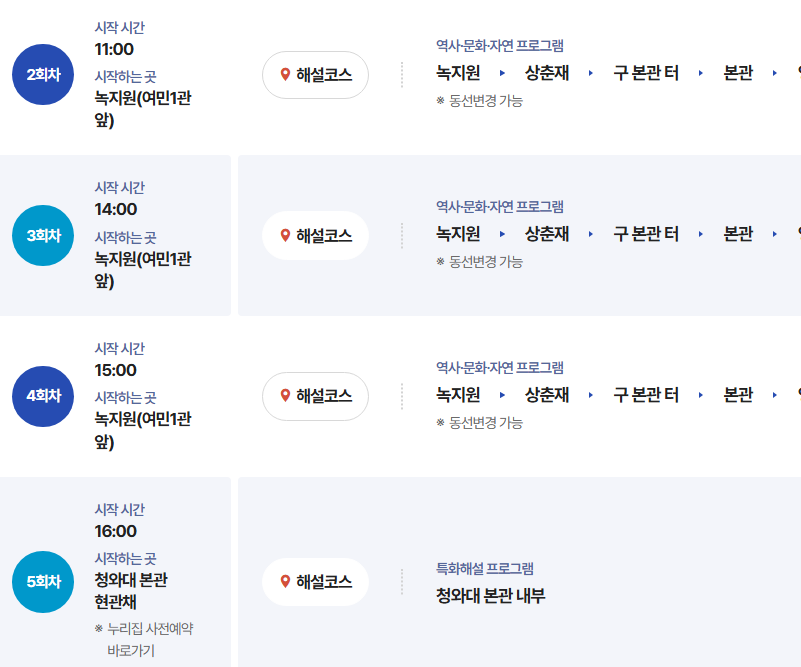Viewport: 801px width, 667px height.
Task: Click the 녹지원 stop in the 14:00 route
Action: coord(458,235)
